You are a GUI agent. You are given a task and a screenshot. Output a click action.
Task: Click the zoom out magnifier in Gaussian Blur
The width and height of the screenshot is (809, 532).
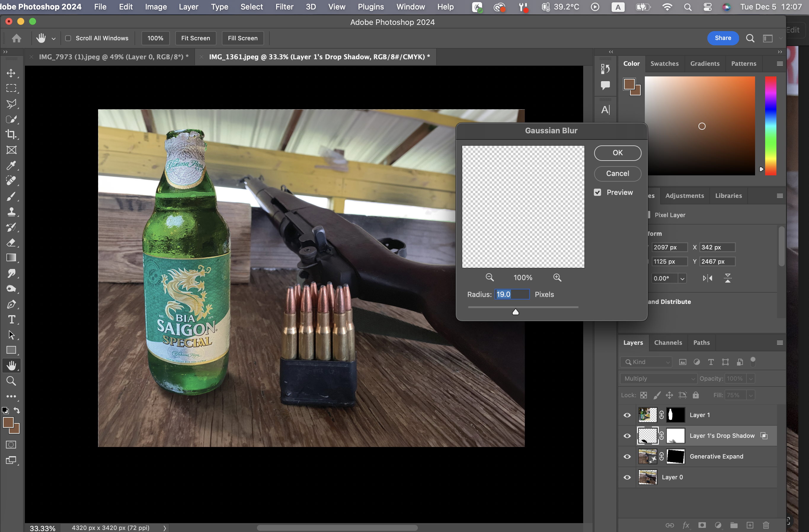pyautogui.click(x=490, y=278)
